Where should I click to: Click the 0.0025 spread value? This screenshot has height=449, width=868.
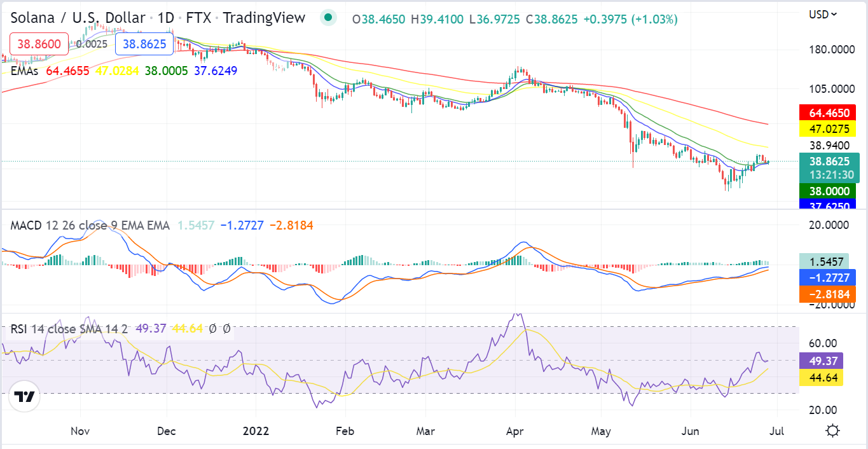pyautogui.click(x=92, y=45)
